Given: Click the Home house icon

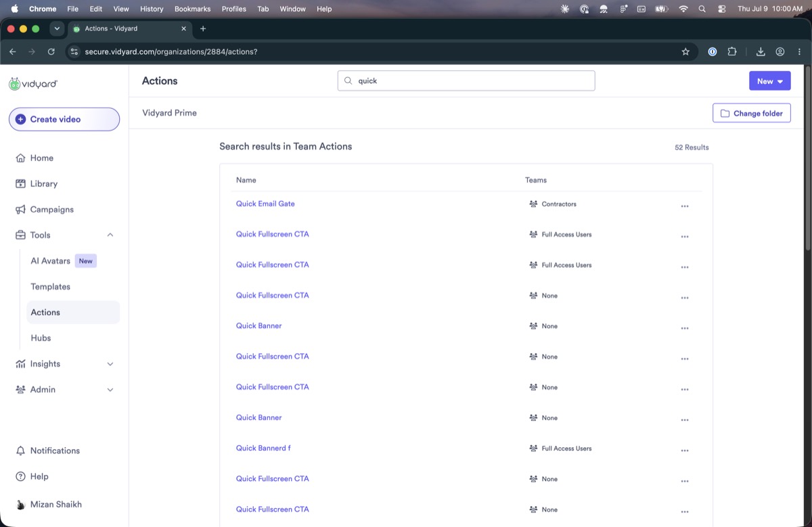Looking at the screenshot, I should [20, 158].
